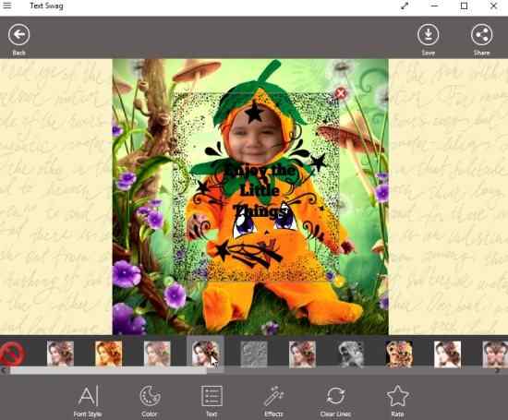Select the Clear Lines refresh icon
The width and height of the screenshot is (508, 420).
pyautogui.click(x=335, y=396)
